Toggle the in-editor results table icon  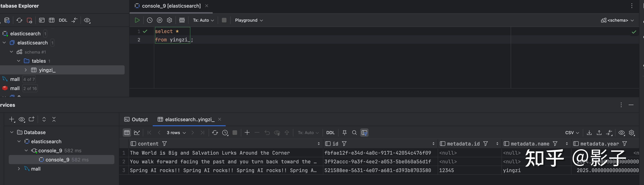click(x=182, y=20)
